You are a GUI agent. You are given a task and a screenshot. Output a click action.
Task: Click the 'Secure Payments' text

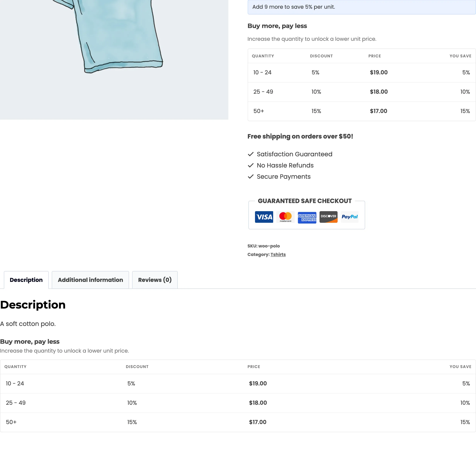283,177
